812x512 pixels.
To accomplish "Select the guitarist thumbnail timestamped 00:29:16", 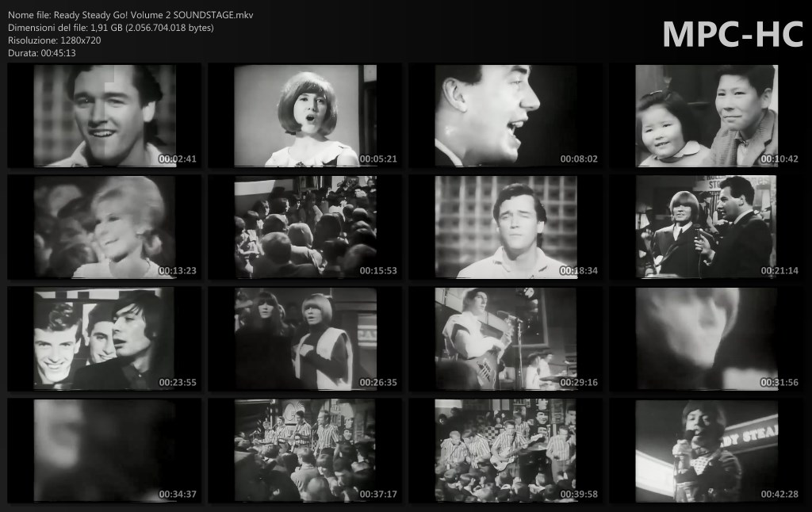I will (x=506, y=339).
